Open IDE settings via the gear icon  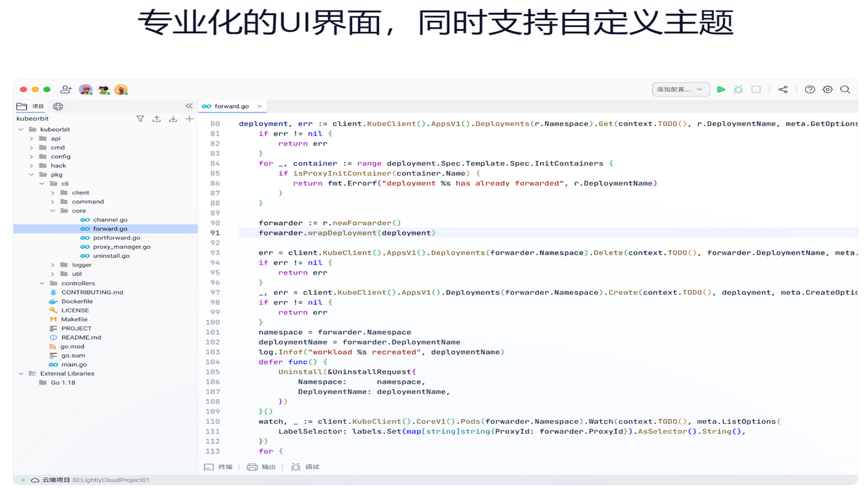point(827,89)
